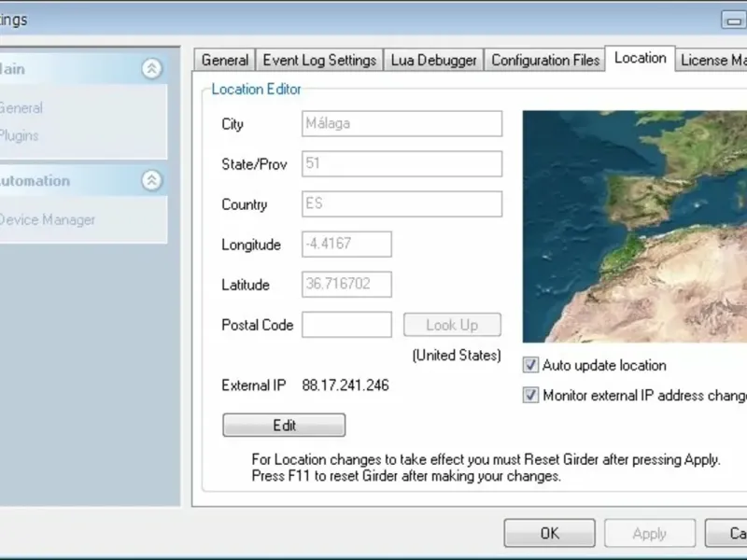
Task: Click the State/Prov input field
Action: [x=402, y=164]
